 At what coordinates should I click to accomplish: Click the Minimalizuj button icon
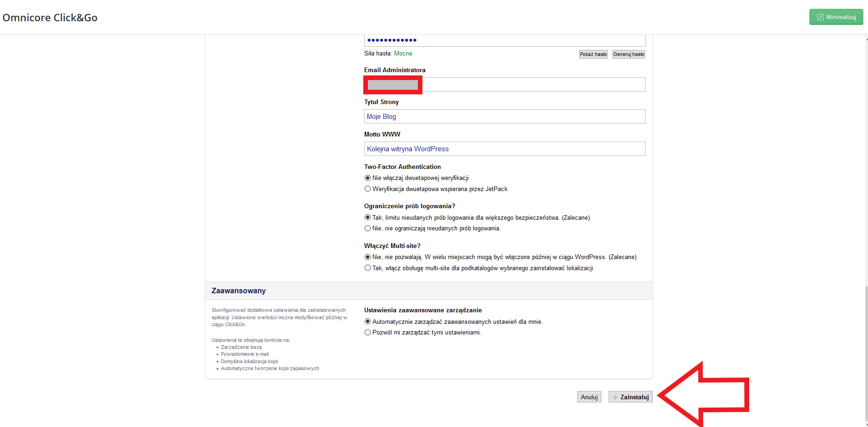coord(820,17)
